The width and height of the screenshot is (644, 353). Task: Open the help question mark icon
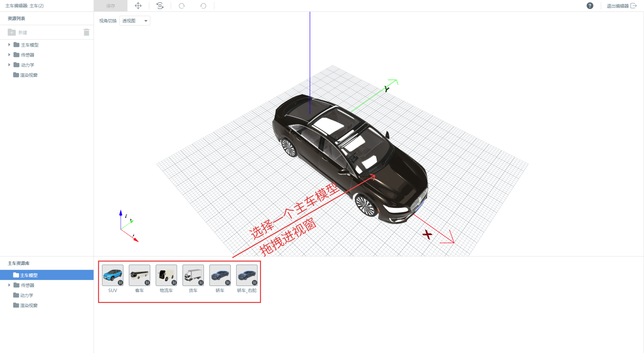pyautogui.click(x=590, y=6)
